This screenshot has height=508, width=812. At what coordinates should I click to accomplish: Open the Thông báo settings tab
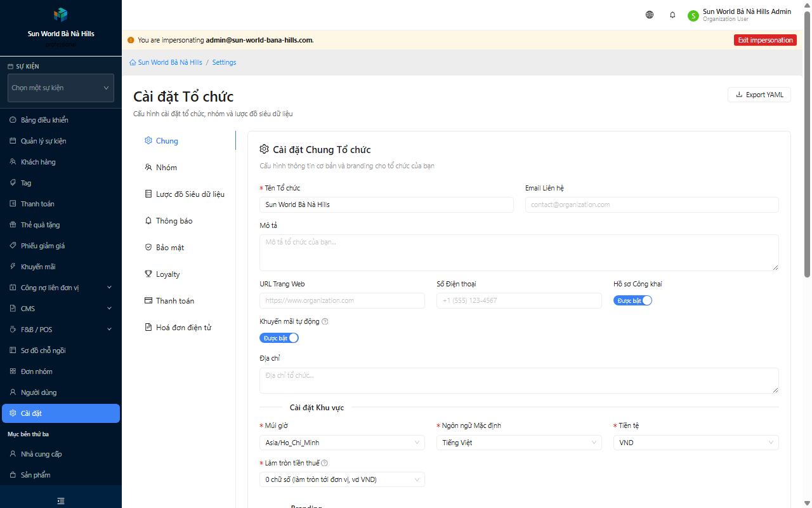pos(185,221)
